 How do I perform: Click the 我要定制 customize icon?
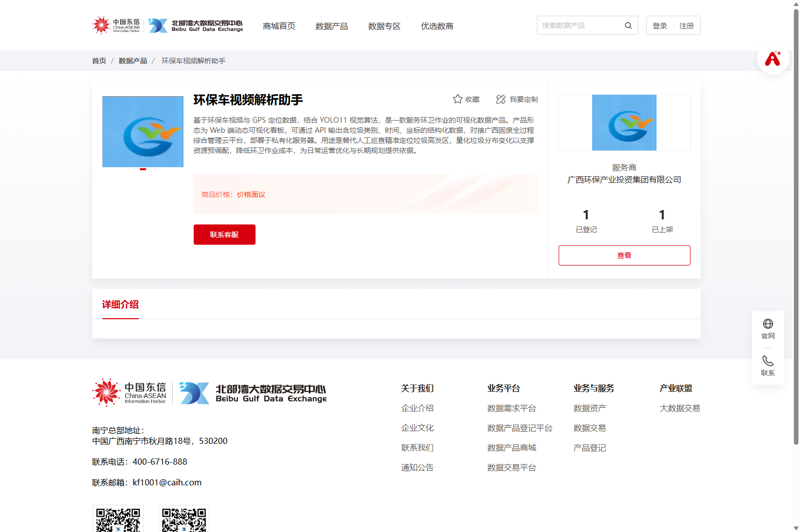[x=501, y=99]
